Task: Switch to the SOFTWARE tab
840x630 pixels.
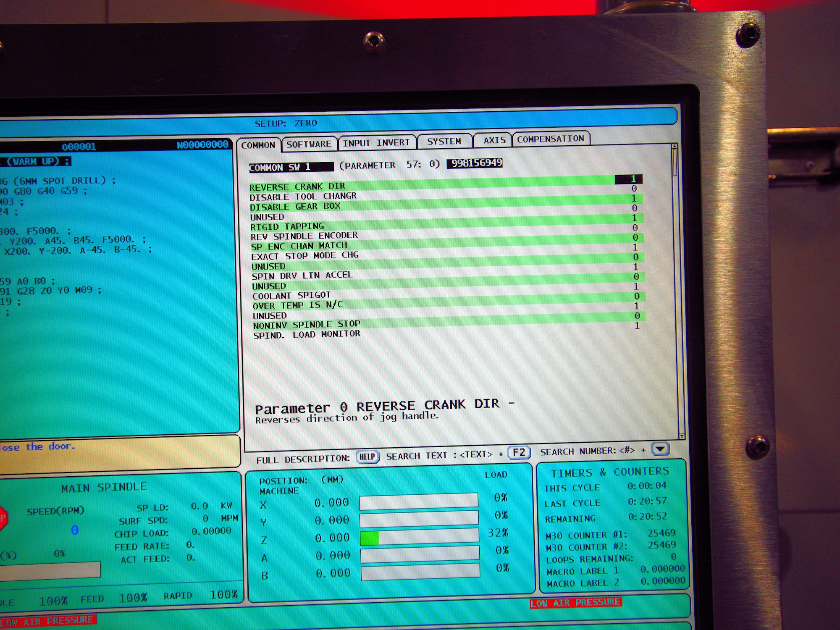Action: [309, 144]
